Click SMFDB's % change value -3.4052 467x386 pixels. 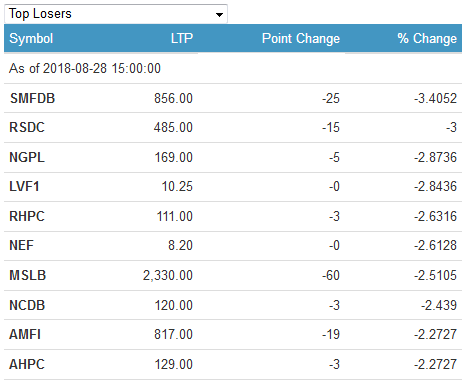[x=435, y=98]
